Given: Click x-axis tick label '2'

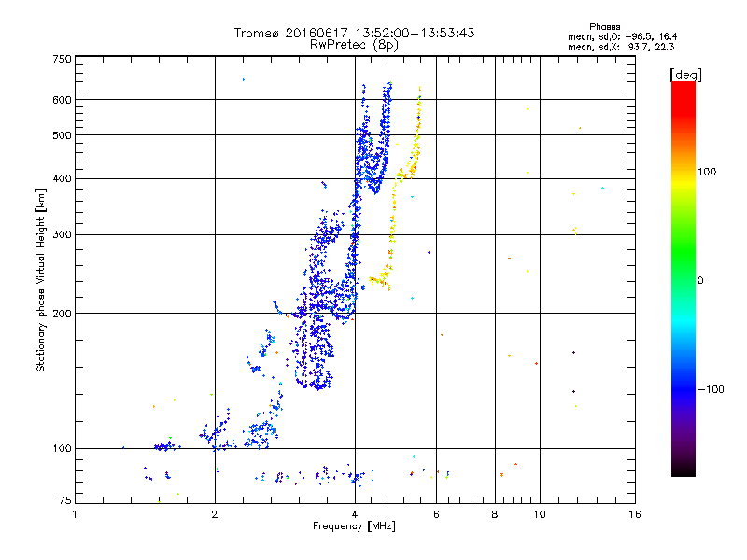Looking at the screenshot, I should tap(215, 514).
